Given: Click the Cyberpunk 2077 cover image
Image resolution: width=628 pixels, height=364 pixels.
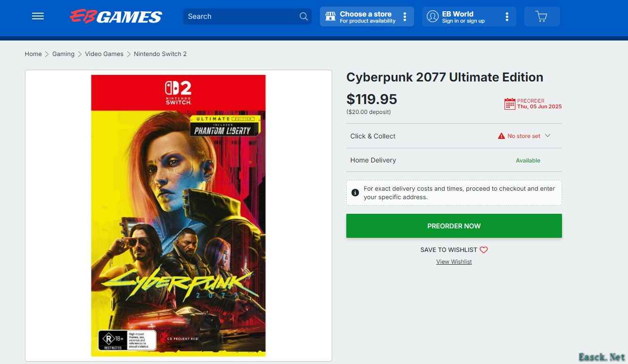Looking at the screenshot, I should pyautogui.click(x=178, y=215).
